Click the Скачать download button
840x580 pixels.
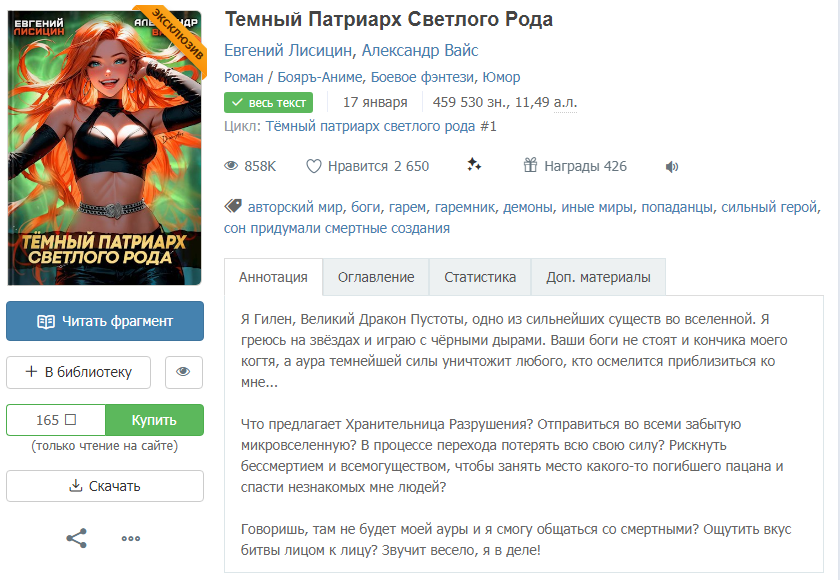pyautogui.click(x=105, y=486)
